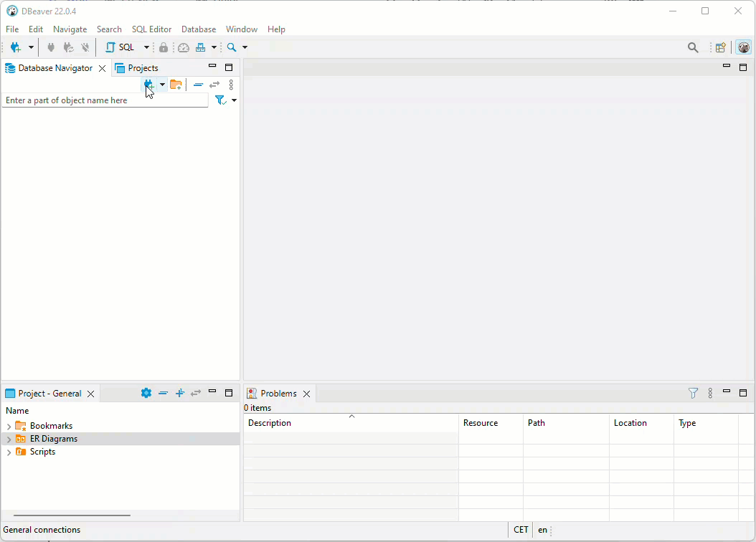Switch to the Projects tab
The width and height of the screenshot is (756, 542).
click(137, 68)
